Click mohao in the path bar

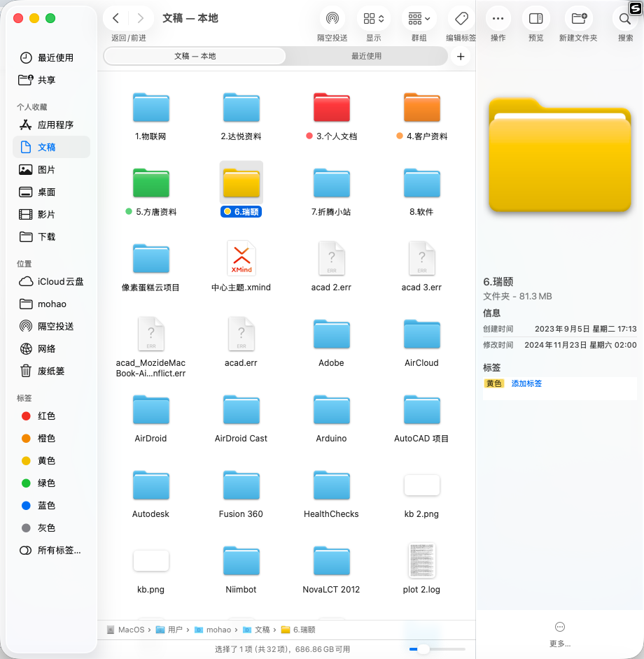click(x=218, y=630)
